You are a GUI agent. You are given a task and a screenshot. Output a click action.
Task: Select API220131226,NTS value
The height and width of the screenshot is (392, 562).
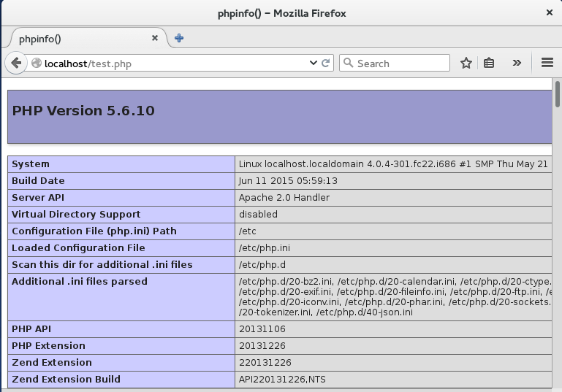[x=282, y=380]
